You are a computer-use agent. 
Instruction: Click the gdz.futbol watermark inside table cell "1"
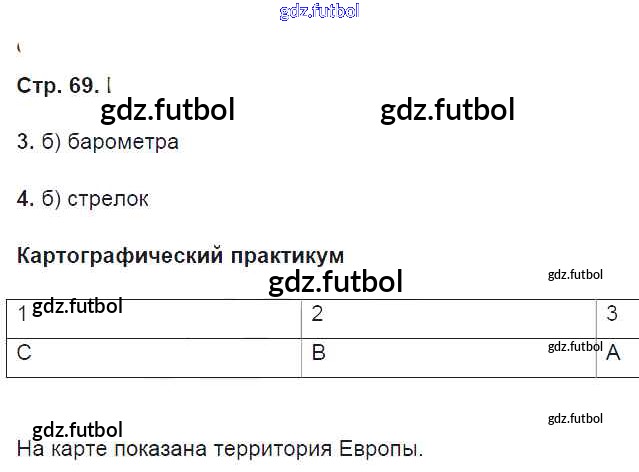77,306
